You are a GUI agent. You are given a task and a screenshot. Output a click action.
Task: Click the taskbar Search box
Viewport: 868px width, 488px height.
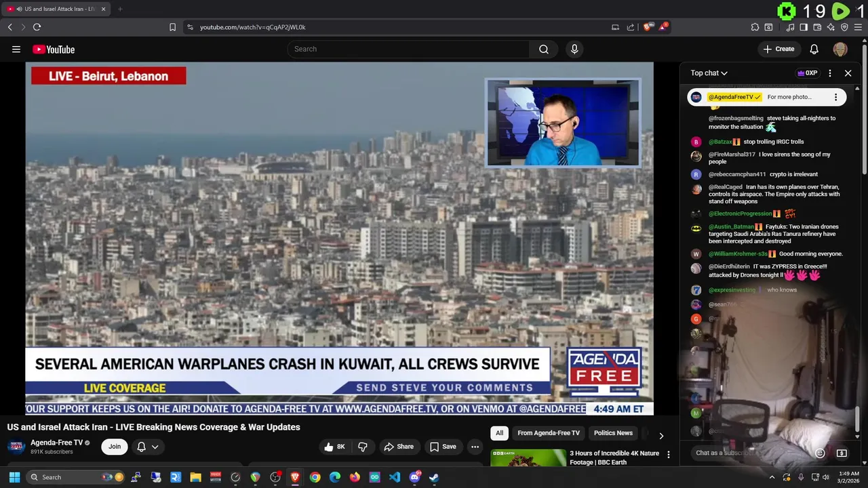point(77,477)
